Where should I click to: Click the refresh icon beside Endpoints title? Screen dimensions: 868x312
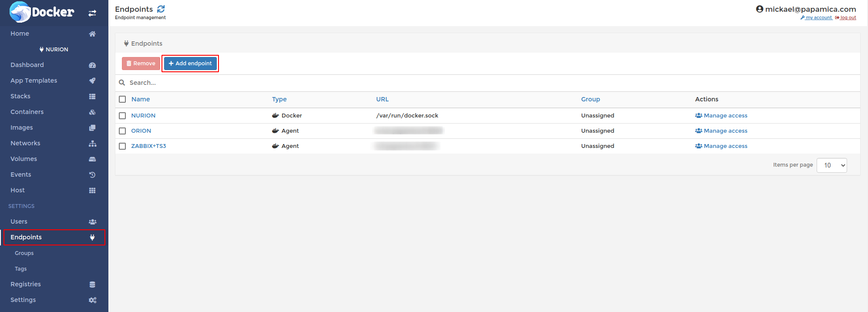click(161, 9)
